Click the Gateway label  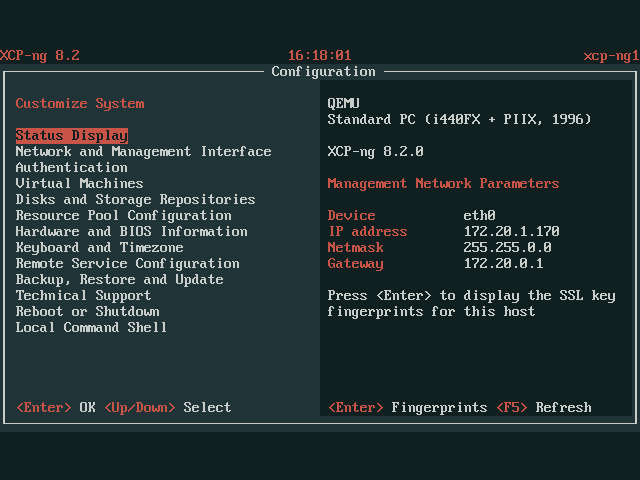click(x=355, y=263)
